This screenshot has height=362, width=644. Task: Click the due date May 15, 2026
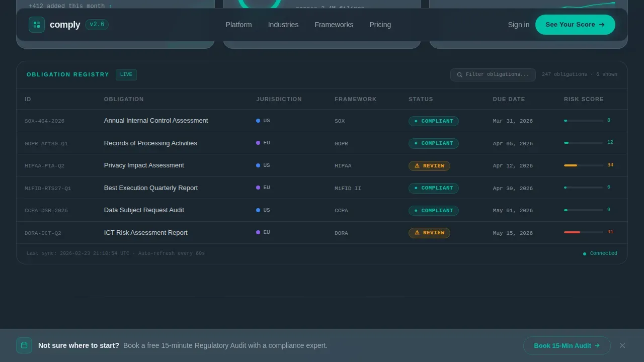(513, 233)
